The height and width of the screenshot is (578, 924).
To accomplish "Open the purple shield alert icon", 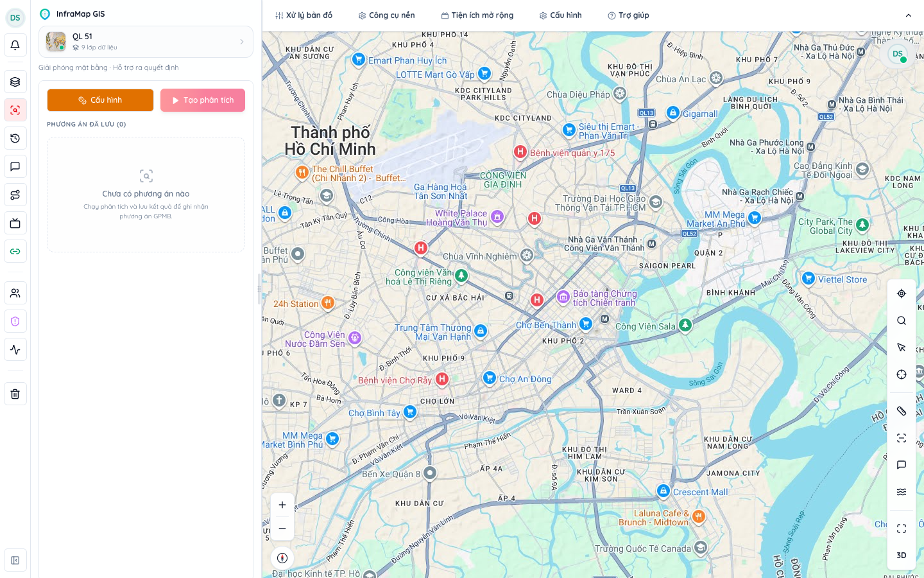I will 15,321.
